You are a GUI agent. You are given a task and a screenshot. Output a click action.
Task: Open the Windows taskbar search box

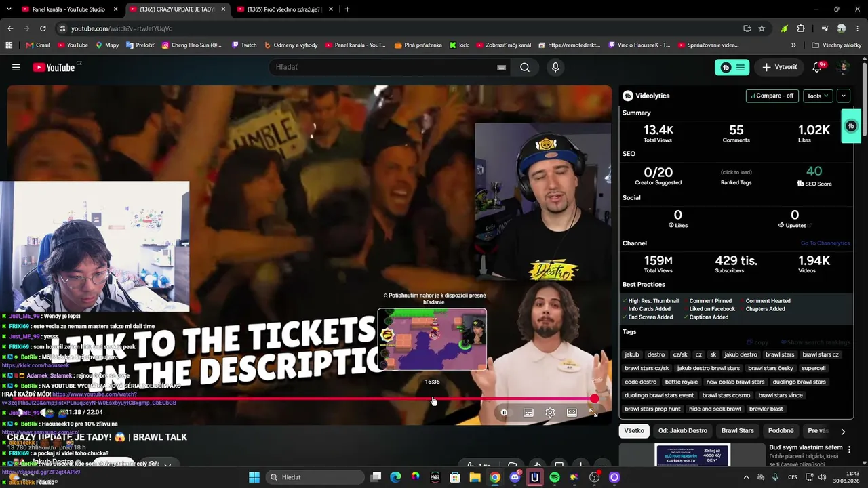(314, 477)
